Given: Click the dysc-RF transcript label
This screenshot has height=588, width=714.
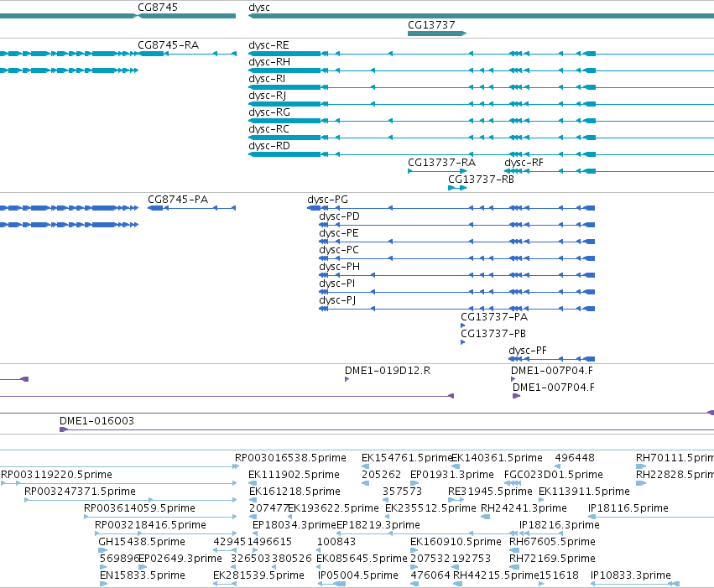Looking at the screenshot, I should tap(524, 163).
